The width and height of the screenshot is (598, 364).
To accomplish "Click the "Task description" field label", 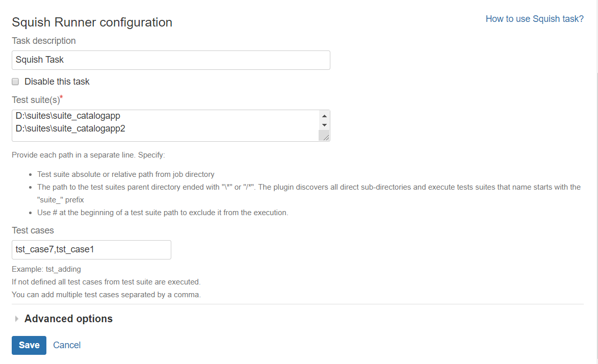I will [44, 41].
